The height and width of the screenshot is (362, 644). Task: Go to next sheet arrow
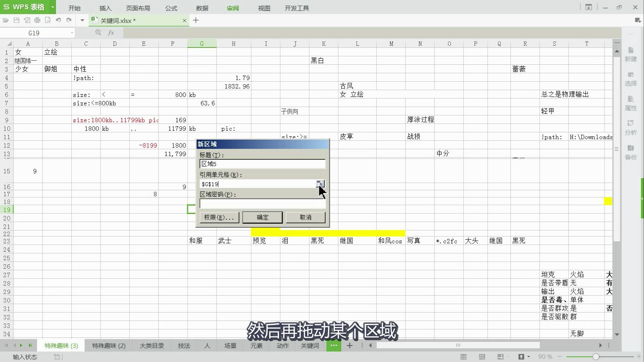[x=21, y=346]
